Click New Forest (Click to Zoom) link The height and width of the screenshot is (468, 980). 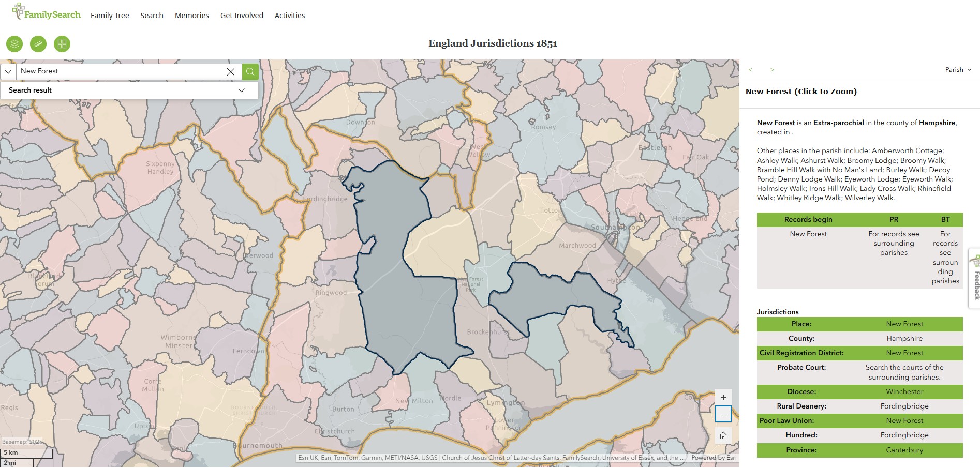pyautogui.click(x=801, y=92)
